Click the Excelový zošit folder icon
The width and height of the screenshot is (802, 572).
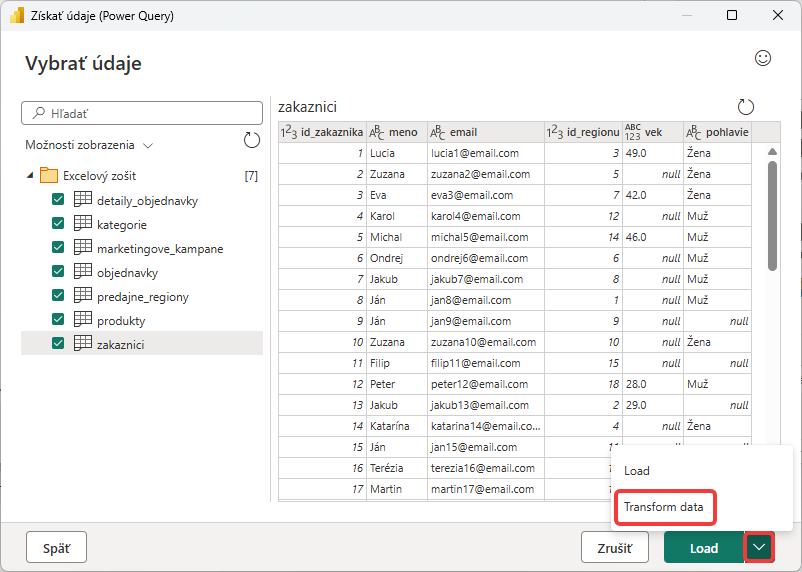[x=49, y=175]
